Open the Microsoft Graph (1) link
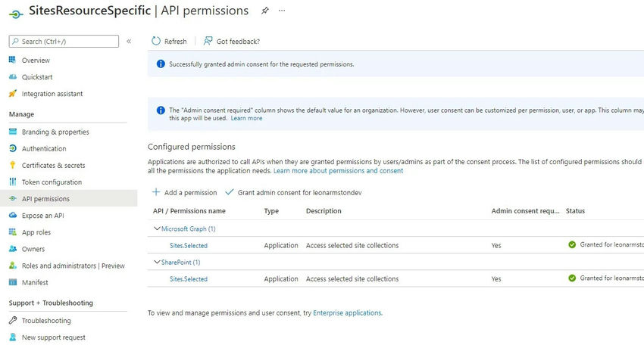 [189, 229]
